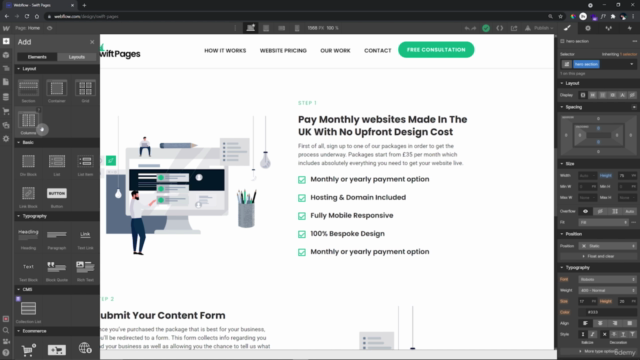The width and height of the screenshot is (640, 360).
Task: Open the Font dropdown showing Roboto
Action: tap(607, 280)
